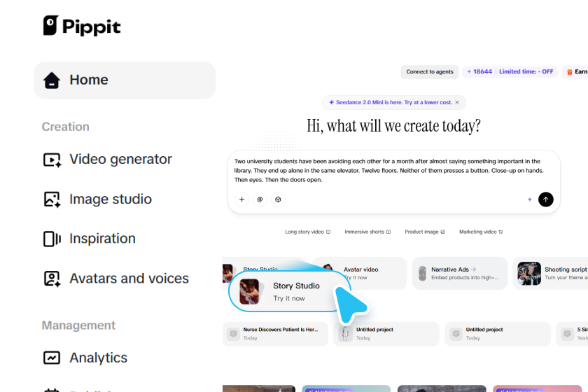The height and width of the screenshot is (392, 588).
Task: Click the Video generator icon
Action: pos(52,160)
